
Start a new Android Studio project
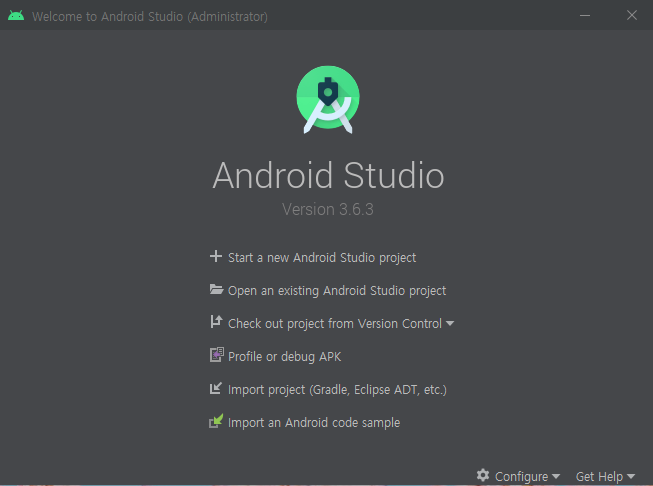[322, 257]
